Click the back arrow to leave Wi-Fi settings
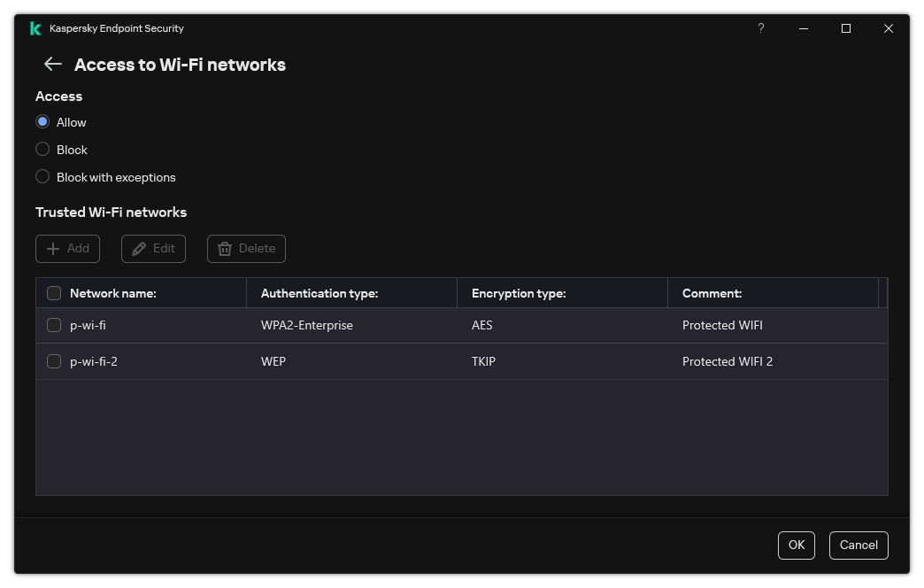This screenshot has width=924, height=588. (x=52, y=64)
